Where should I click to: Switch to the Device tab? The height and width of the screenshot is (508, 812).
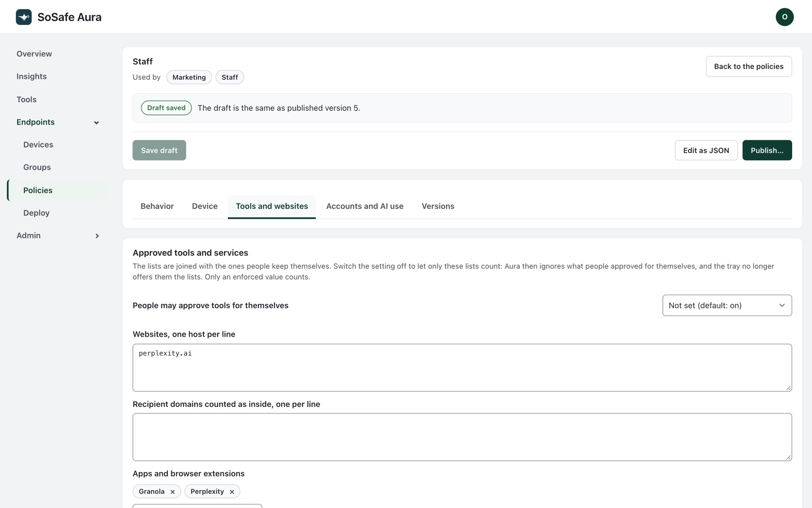point(205,206)
